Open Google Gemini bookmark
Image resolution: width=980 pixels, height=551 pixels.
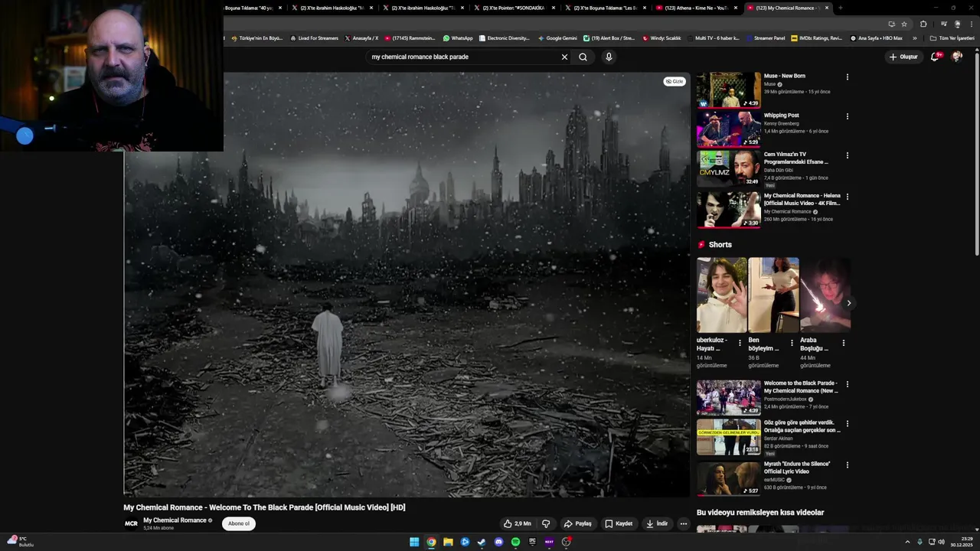click(x=557, y=38)
